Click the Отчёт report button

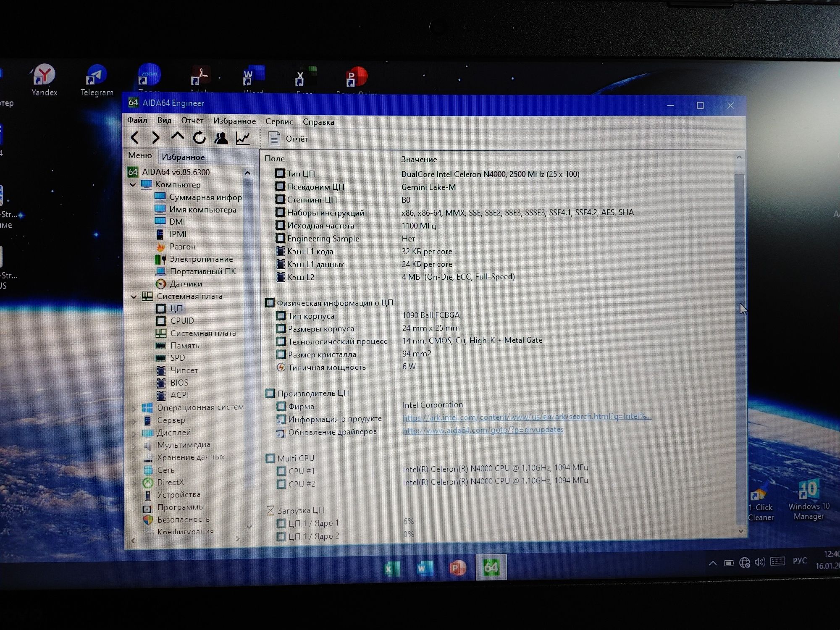288,139
